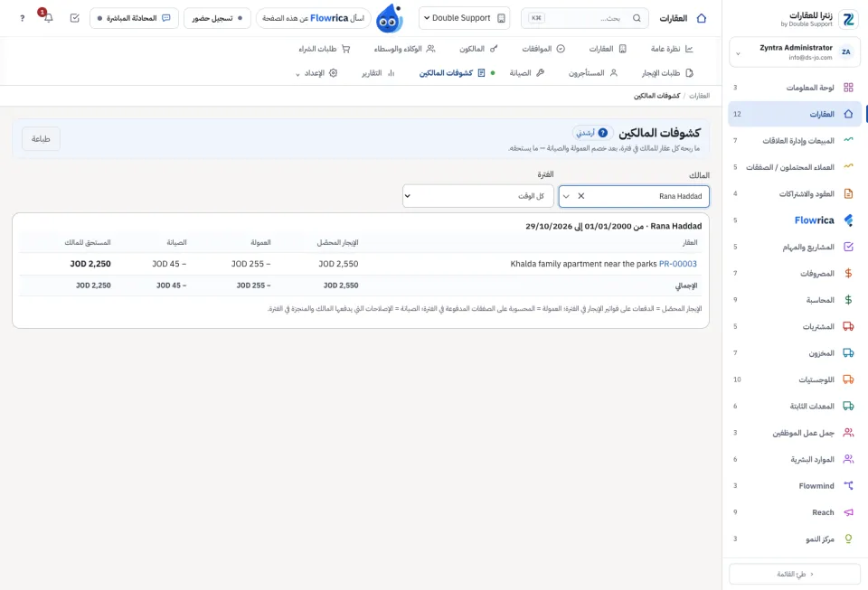
Task: Open the tasks checkbox icon in header
Action: pos(75,18)
